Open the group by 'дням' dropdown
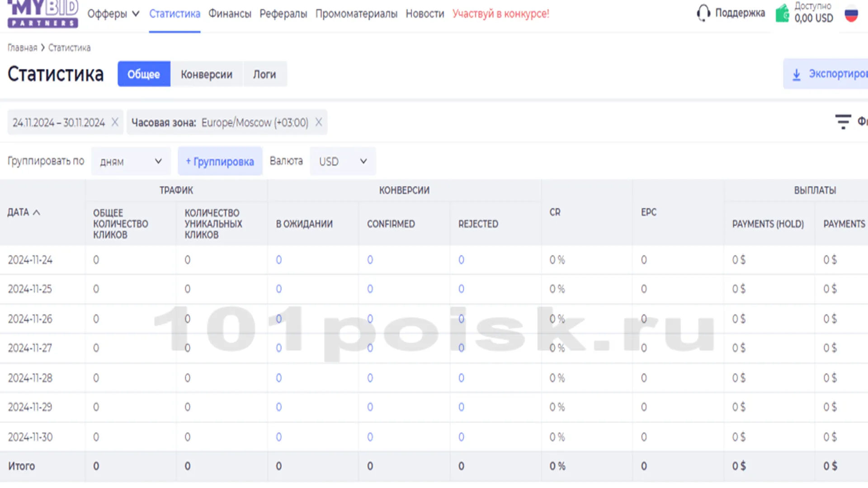868x488 pixels. tap(131, 161)
